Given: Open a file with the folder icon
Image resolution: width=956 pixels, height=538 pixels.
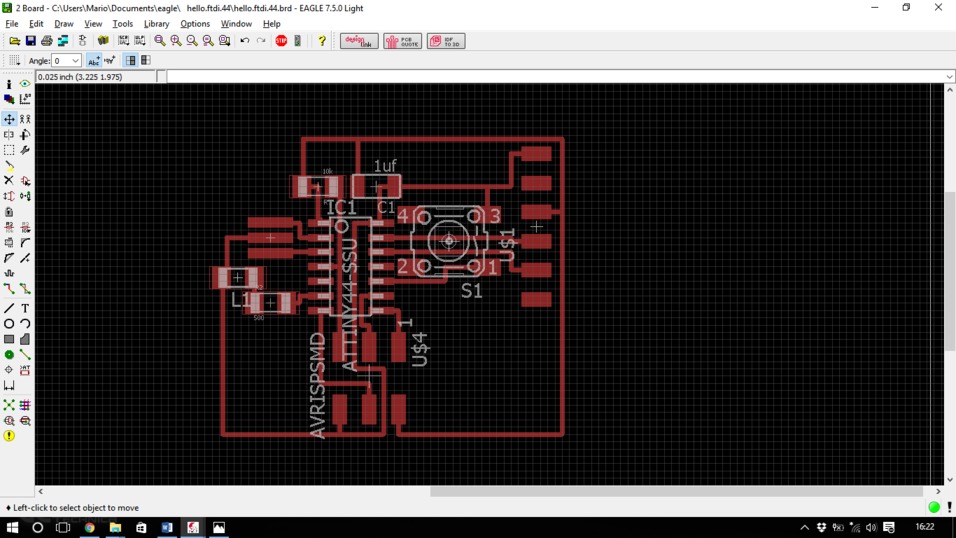Looking at the screenshot, I should [14, 41].
